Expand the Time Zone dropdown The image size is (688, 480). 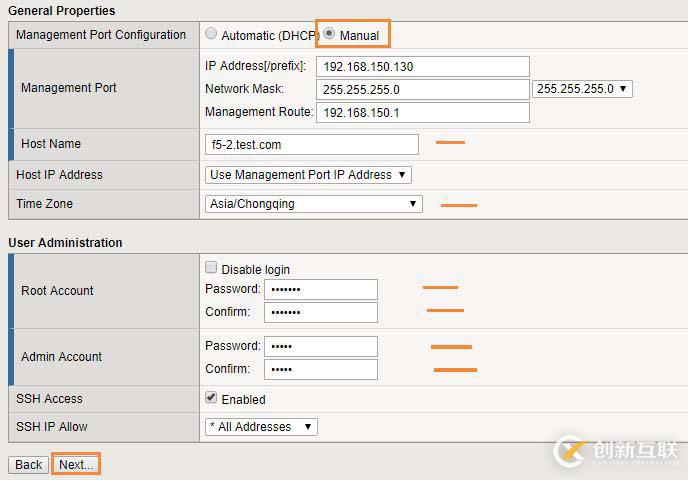point(313,204)
